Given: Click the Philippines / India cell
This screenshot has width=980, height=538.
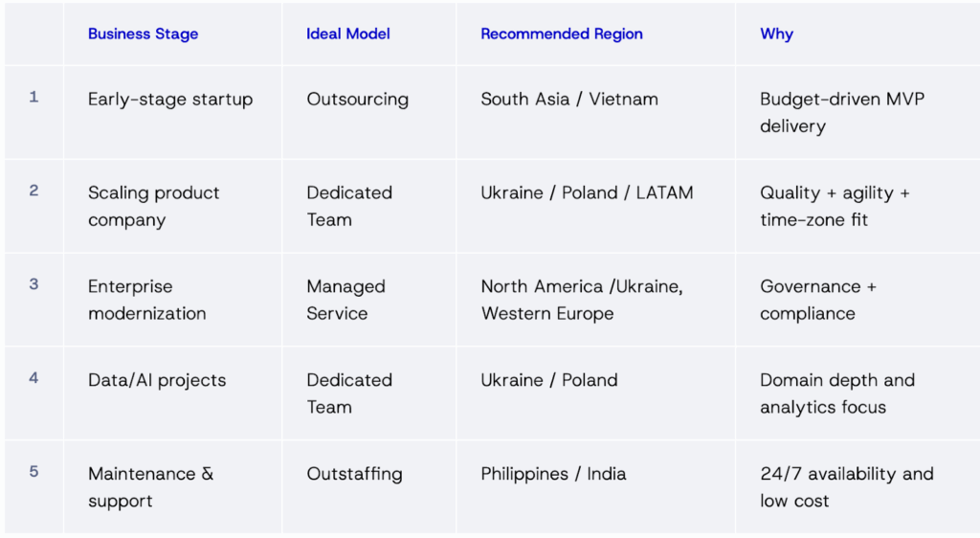Looking at the screenshot, I should click(553, 473).
